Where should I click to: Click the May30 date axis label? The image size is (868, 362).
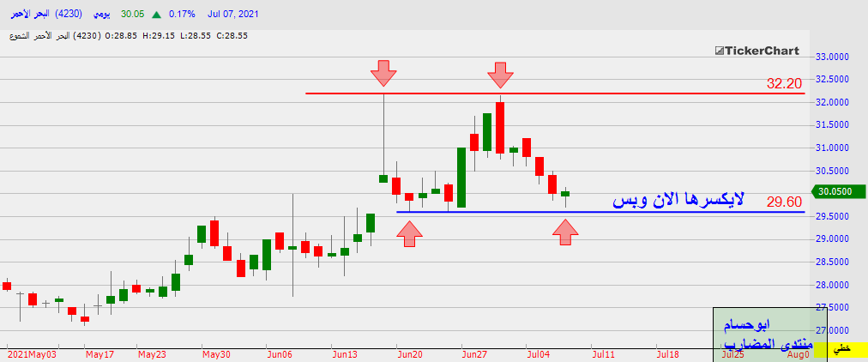(216, 354)
